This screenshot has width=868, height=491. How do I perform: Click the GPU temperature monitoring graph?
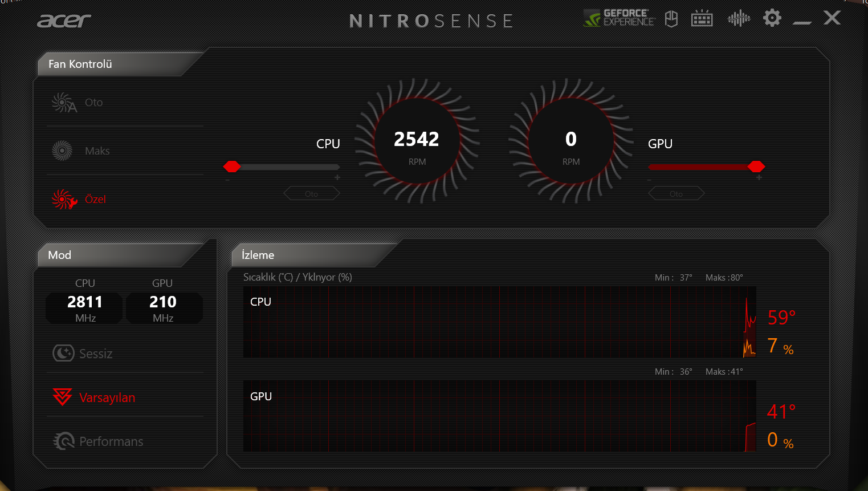pyautogui.click(x=500, y=416)
